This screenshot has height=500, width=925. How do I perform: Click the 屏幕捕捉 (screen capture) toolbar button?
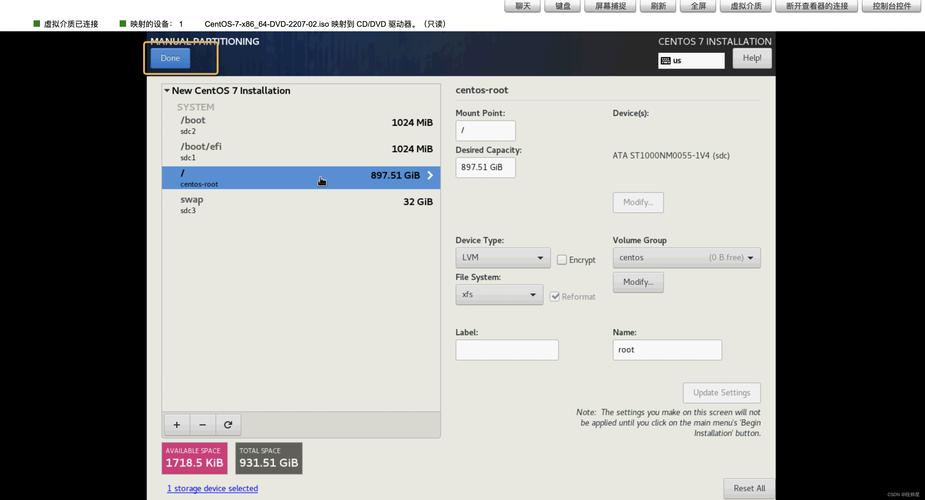[610, 6]
